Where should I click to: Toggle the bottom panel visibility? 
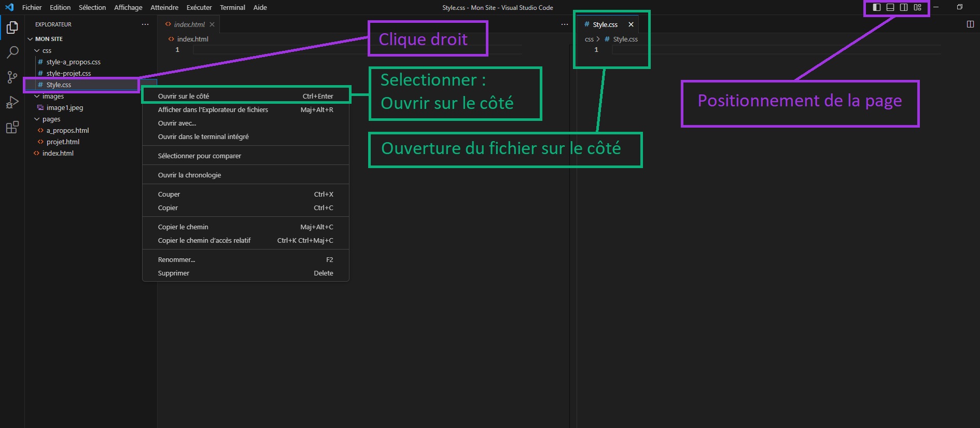pos(890,7)
